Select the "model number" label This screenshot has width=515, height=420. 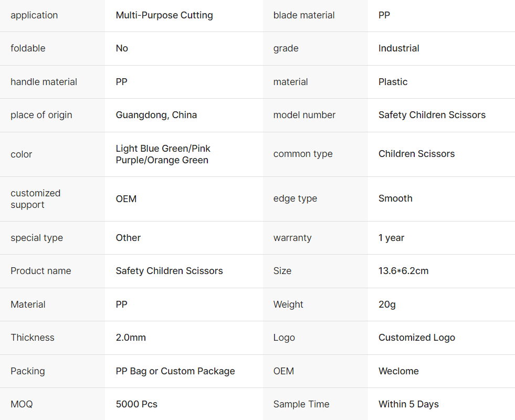pos(304,115)
